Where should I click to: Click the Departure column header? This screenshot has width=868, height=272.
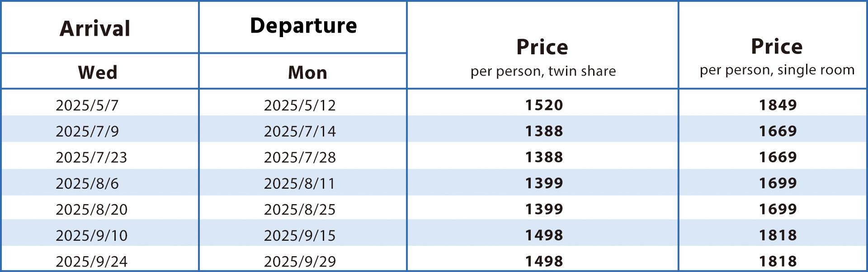303,25
